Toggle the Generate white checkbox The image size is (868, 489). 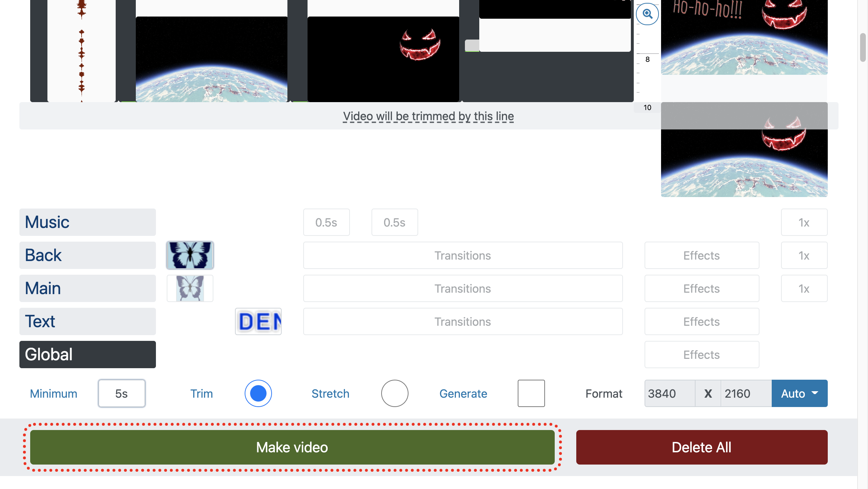point(531,393)
